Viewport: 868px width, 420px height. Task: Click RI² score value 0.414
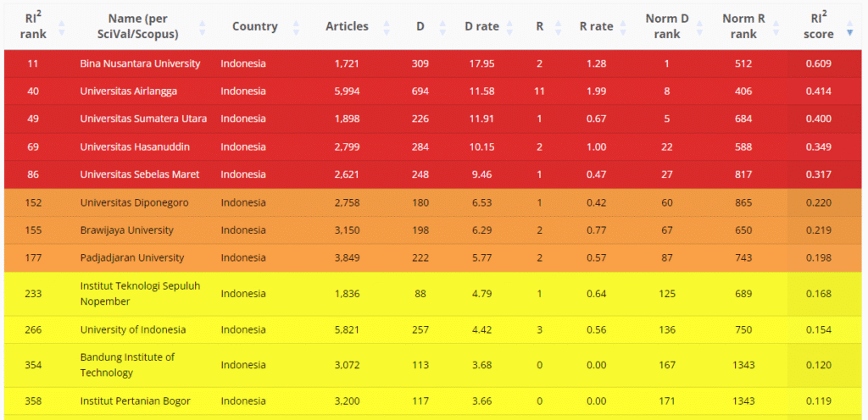click(818, 91)
